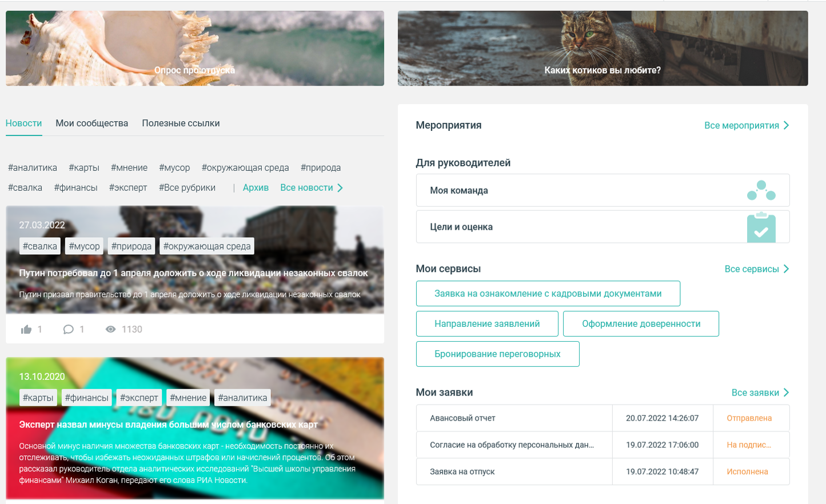Open the Архив news link
The image size is (826, 504).
[256, 187]
